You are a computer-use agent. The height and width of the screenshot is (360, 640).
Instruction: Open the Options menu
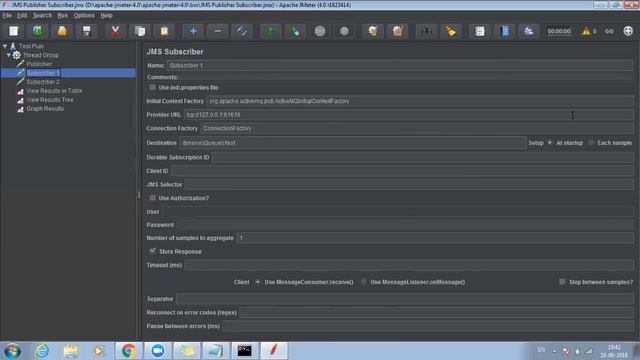click(x=84, y=16)
